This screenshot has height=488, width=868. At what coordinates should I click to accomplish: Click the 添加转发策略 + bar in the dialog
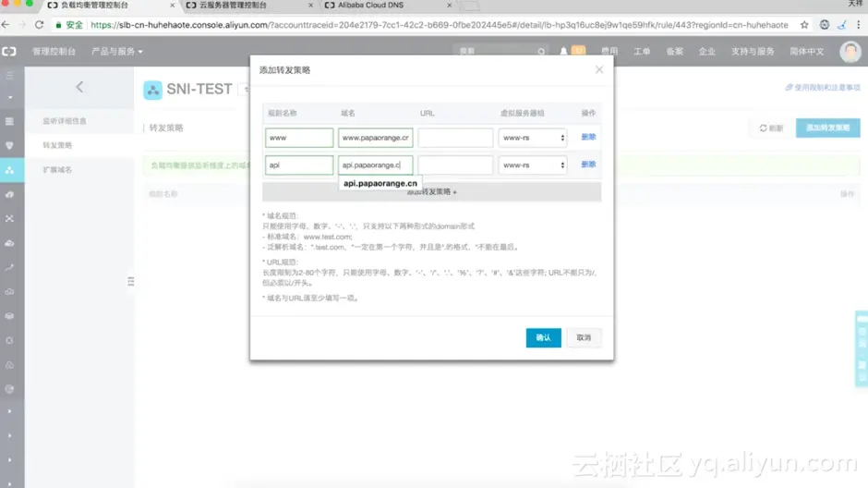[432, 192]
